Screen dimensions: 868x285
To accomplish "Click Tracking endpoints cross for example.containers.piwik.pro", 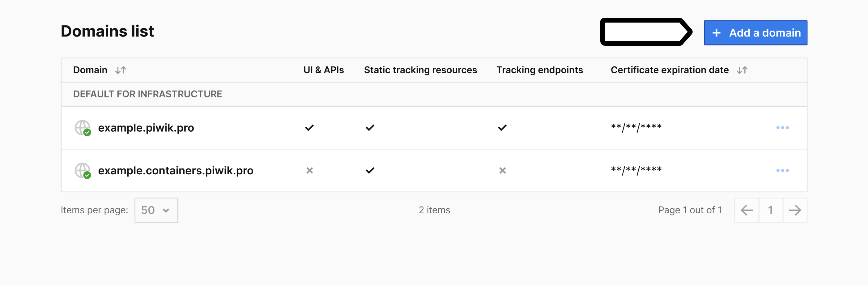I will click(x=502, y=170).
